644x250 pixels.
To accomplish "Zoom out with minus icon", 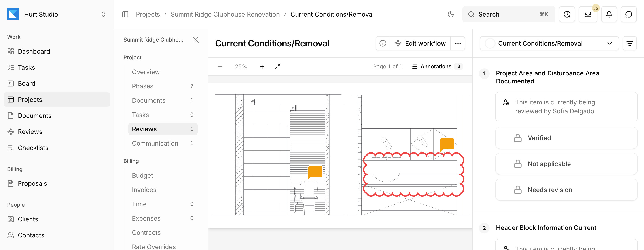I will click(220, 67).
